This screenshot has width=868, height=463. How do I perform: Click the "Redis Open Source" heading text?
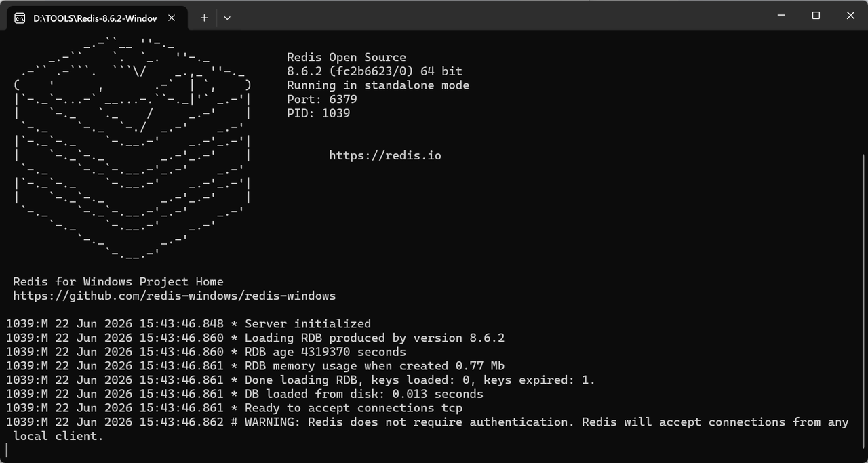click(347, 57)
